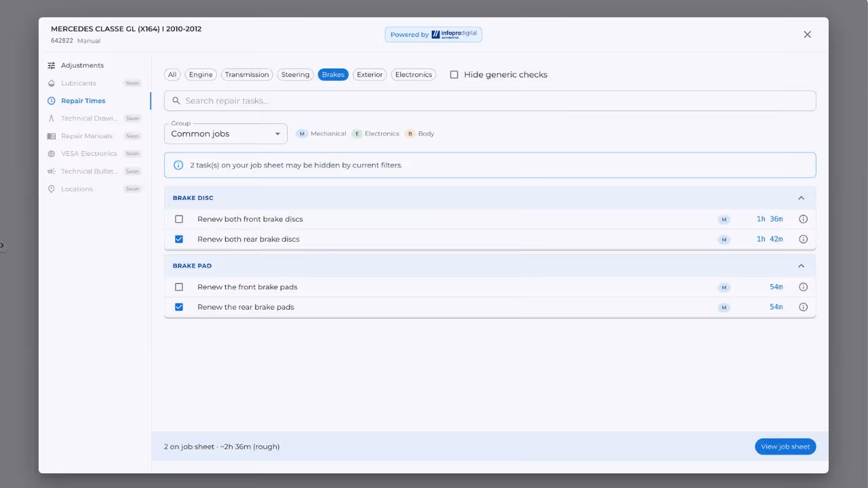Click the Technical Bulletins megaphone icon
Screen dimensions: 868x488
pos(52,171)
